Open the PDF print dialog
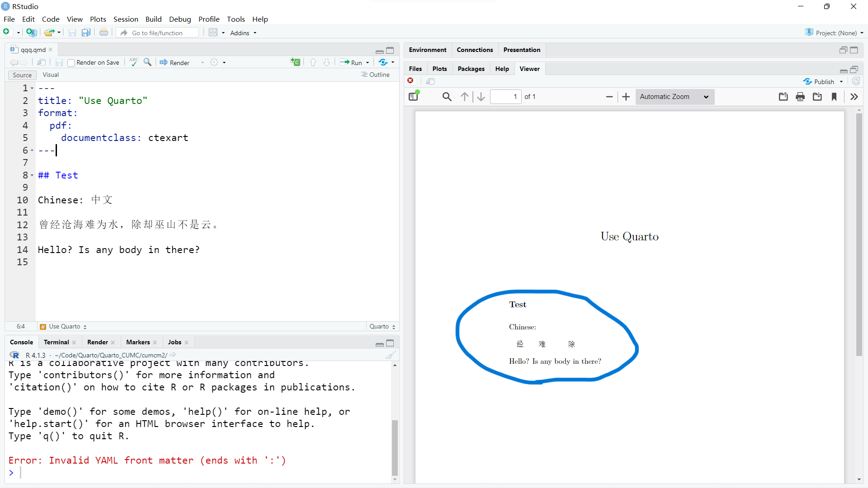Viewport: 868px width, 488px height. [800, 96]
